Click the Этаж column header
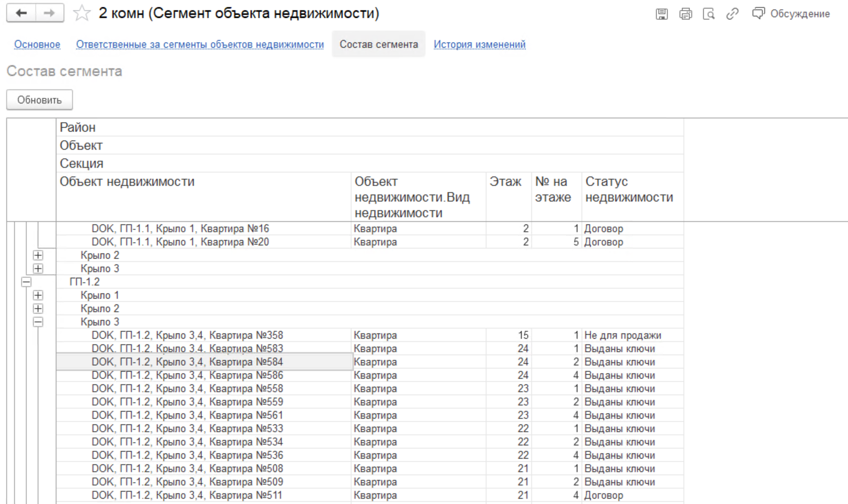848x504 pixels. click(505, 182)
